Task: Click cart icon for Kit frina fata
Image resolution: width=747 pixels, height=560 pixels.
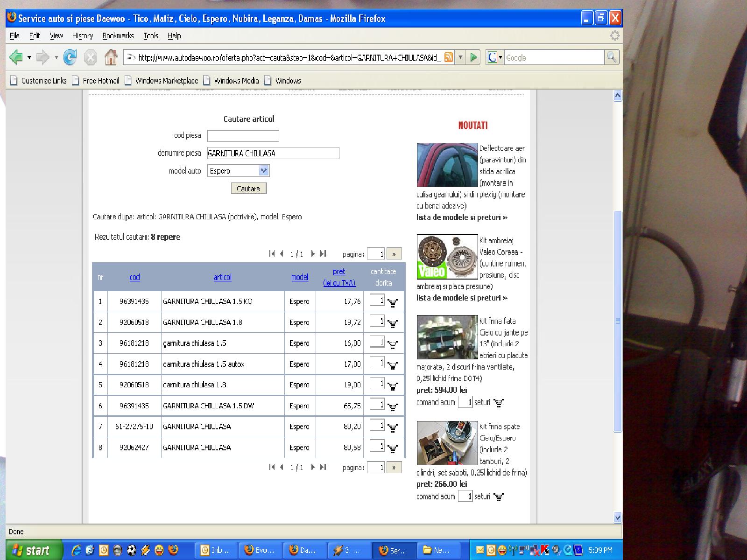Action: click(499, 402)
